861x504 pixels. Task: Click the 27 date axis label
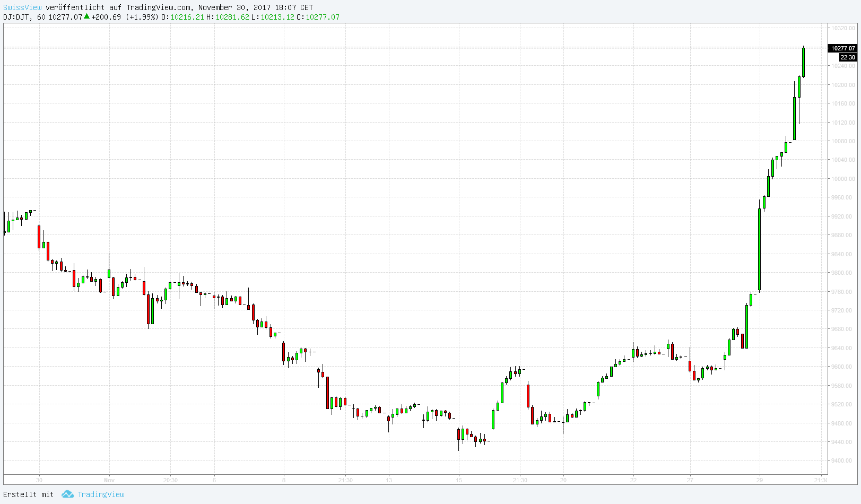(x=690, y=480)
